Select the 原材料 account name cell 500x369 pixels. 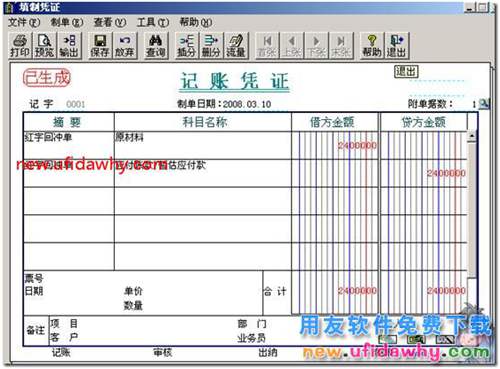tap(203, 145)
